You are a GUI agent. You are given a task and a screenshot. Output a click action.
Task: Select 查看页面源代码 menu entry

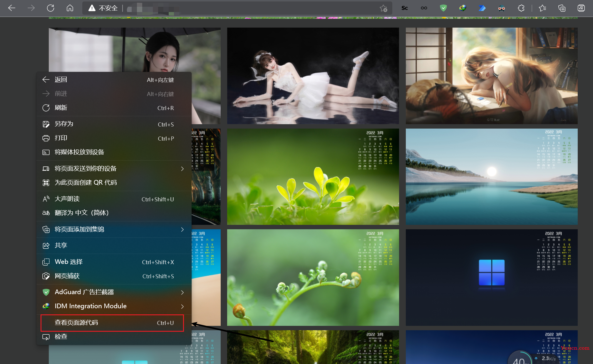(114, 323)
